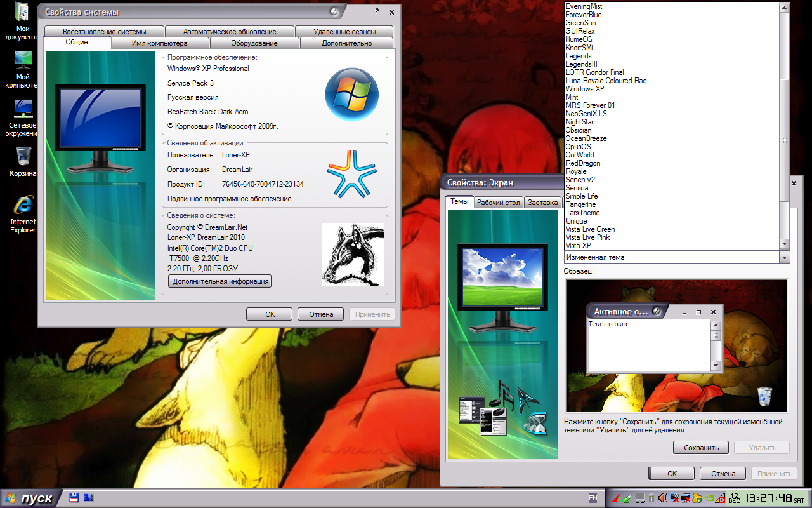
Task: Switch to the Имя компьютера tab
Action: coord(159,43)
